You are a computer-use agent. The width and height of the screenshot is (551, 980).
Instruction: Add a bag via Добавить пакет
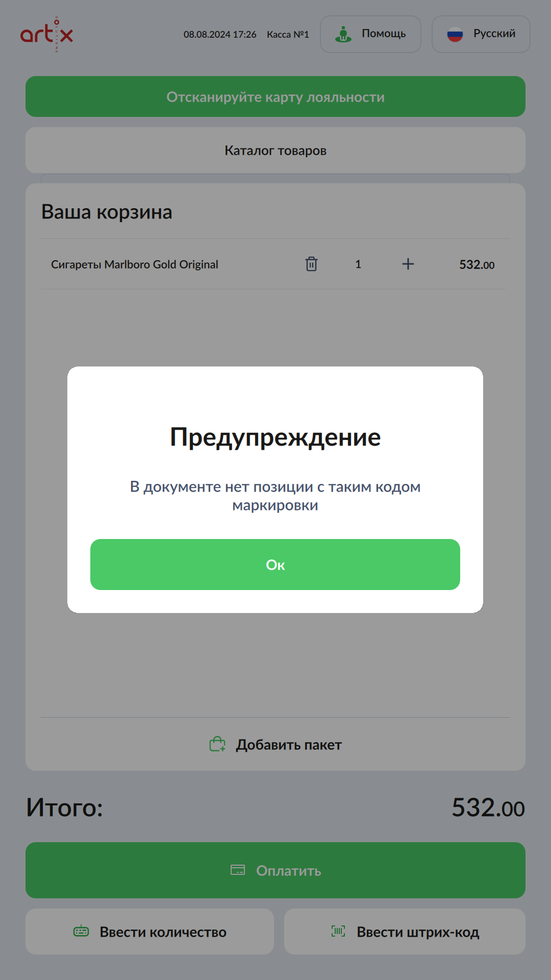[x=275, y=745]
